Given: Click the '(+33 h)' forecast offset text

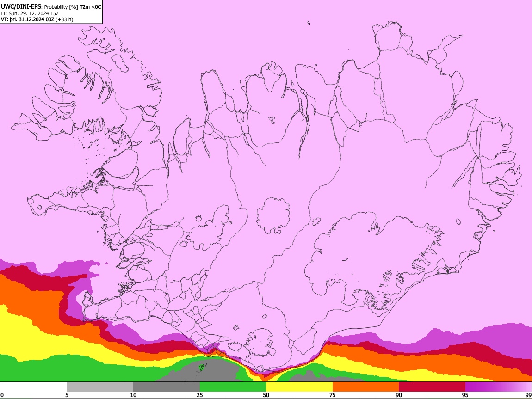Looking at the screenshot, I should [64, 19].
